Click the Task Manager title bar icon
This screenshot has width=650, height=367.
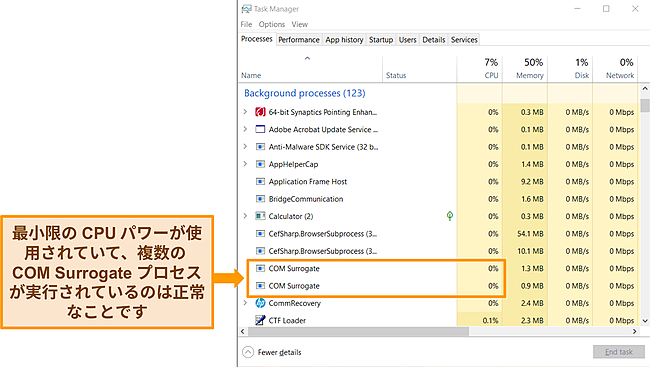click(x=247, y=9)
